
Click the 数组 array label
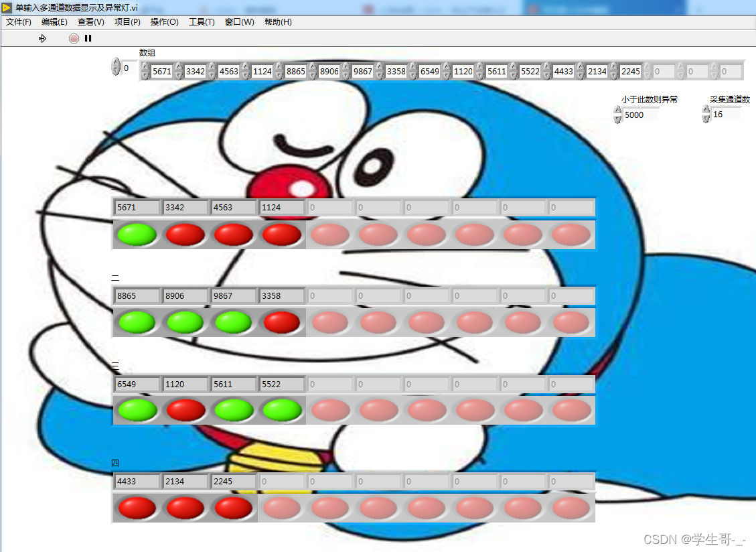(147, 53)
